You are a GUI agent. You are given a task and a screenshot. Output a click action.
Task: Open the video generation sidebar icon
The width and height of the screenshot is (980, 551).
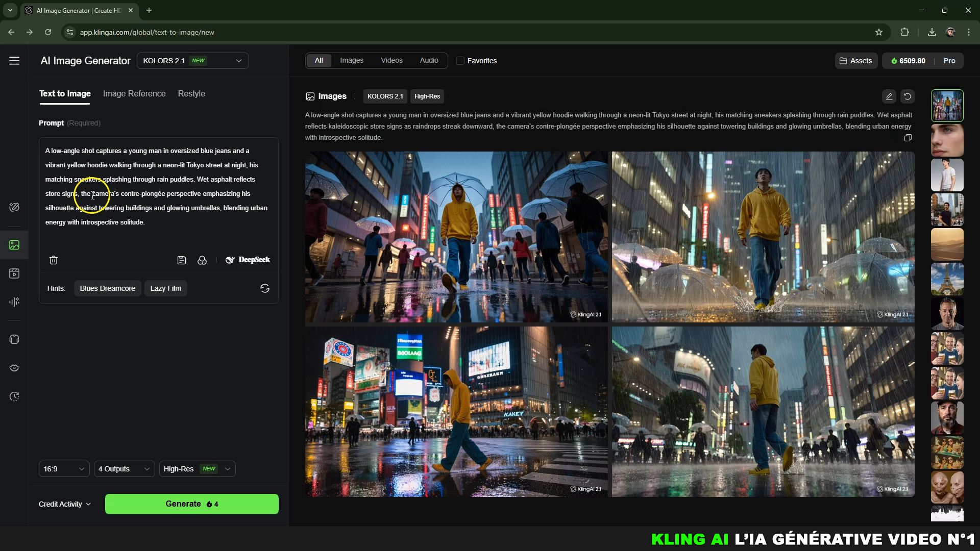(x=14, y=273)
